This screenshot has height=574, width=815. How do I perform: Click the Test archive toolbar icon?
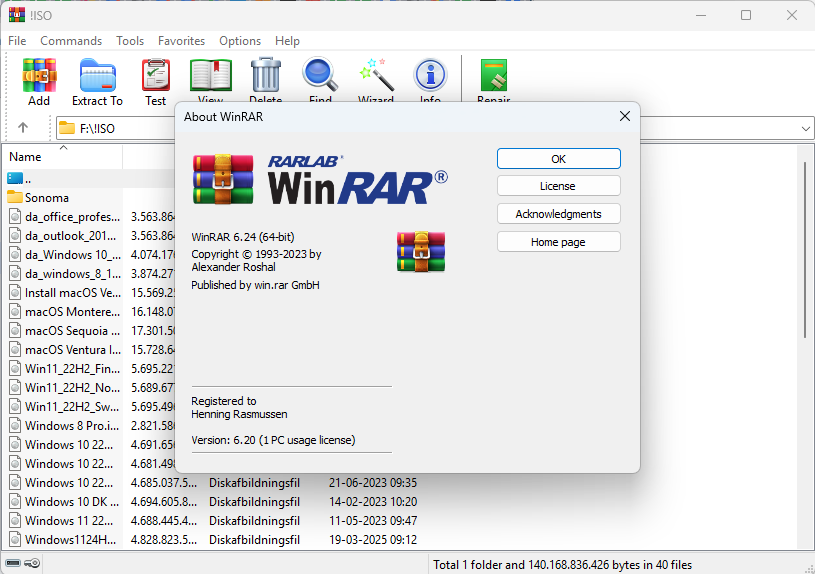click(x=155, y=77)
